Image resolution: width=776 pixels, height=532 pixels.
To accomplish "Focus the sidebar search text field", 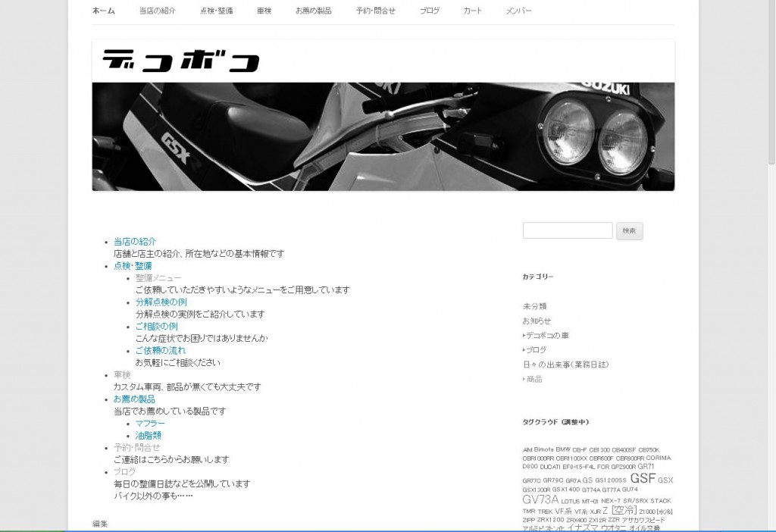I will pyautogui.click(x=568, y=230).
